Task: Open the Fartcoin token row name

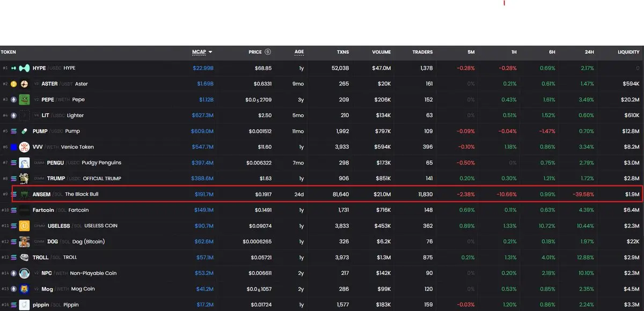Action: (43, 210)
